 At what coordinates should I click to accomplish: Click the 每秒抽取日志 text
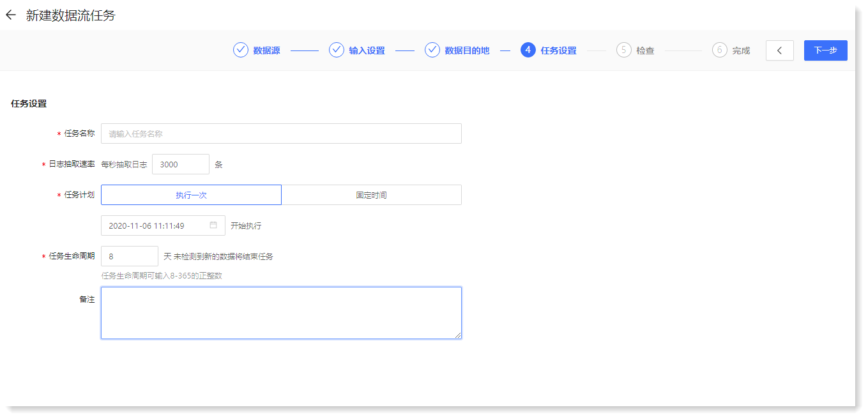(x=124, y=165)
